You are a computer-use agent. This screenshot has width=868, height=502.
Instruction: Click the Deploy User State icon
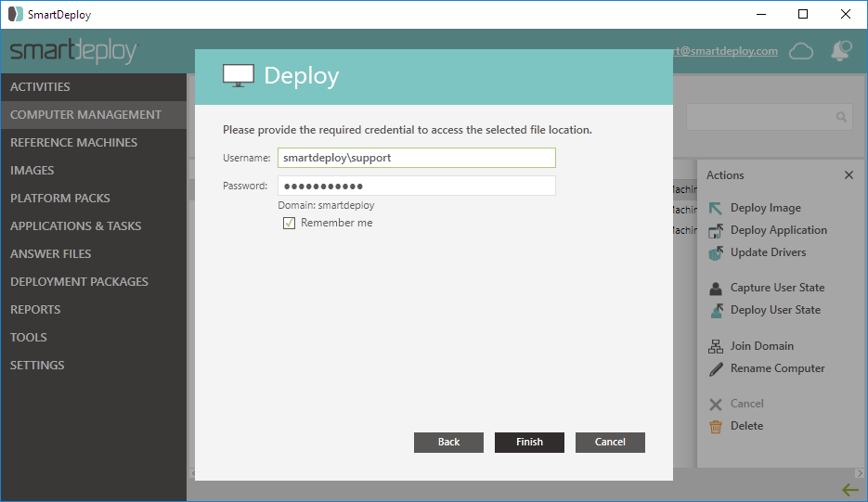[x=717, y=311]
